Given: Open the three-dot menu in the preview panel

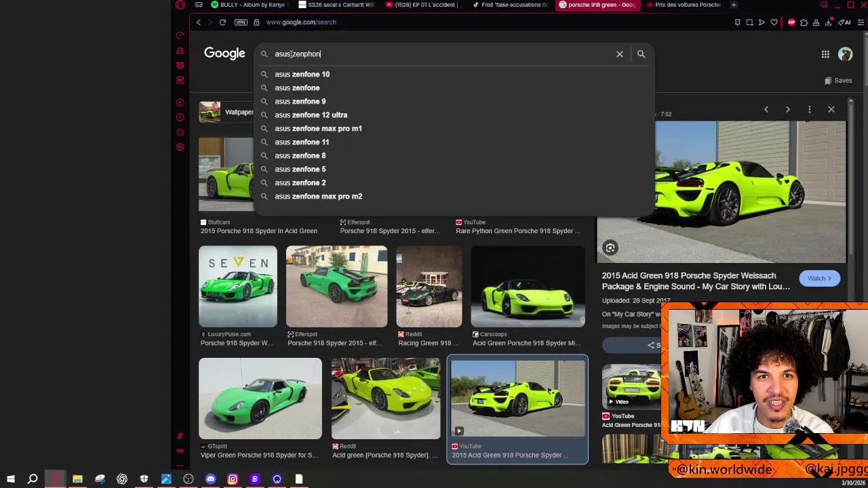Looking at the screenshot, I should tap(809, 109).
